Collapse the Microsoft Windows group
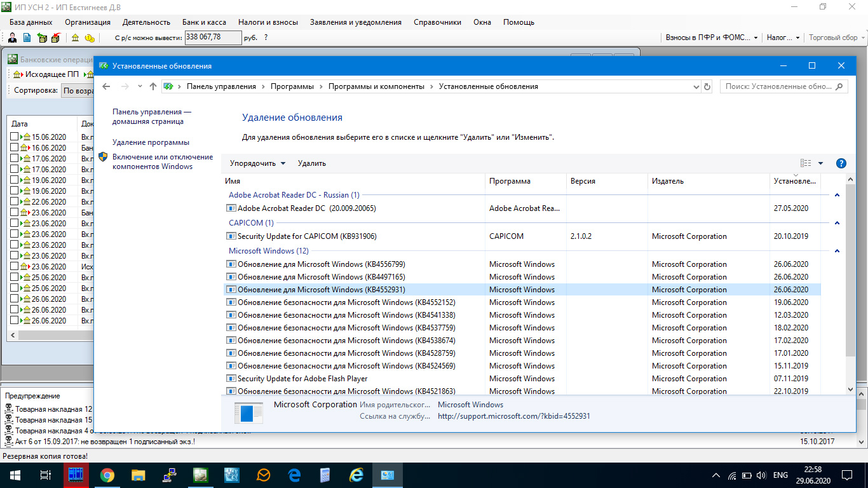Screen dimensions: 868x488 coord(837,251)
